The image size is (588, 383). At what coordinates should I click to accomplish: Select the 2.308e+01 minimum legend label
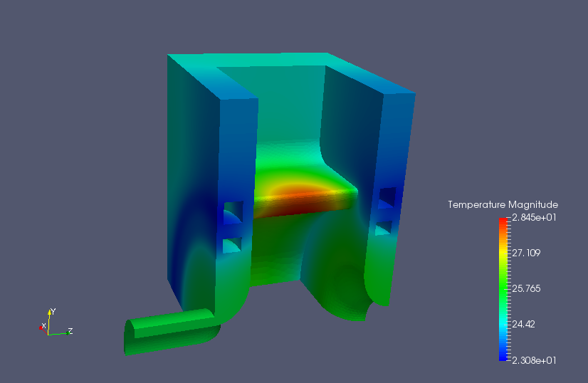pyautogui.click(x=534, y=360)
